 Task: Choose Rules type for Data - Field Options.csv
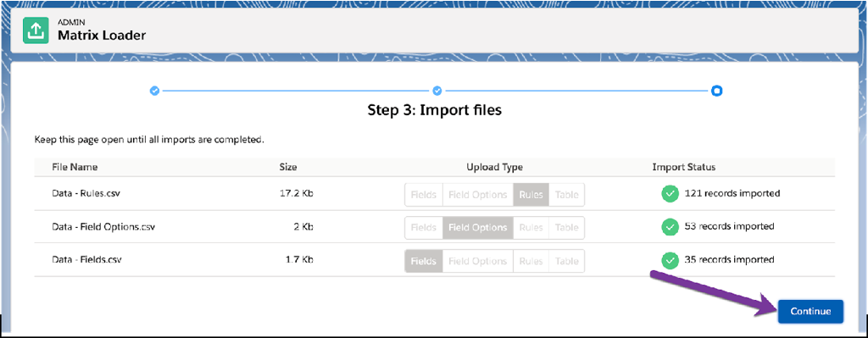point(531,227)
